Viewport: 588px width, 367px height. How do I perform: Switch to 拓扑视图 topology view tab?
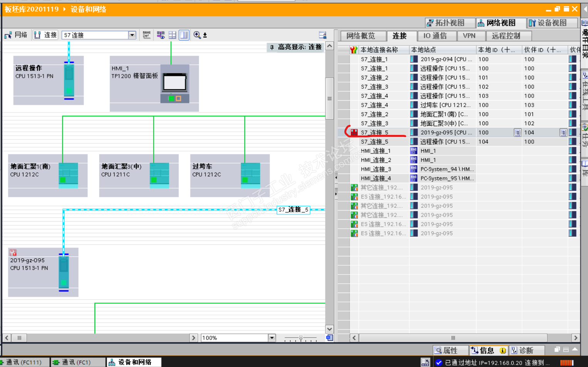450,23
